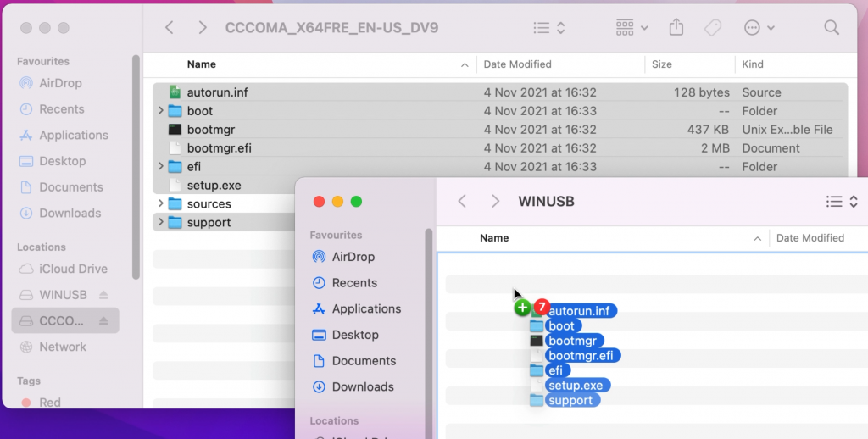The width and height of the screenshot is (868, 439).
Task: Select WINUSB drive in the CCCOMA window sidebar
Action: 53,295
